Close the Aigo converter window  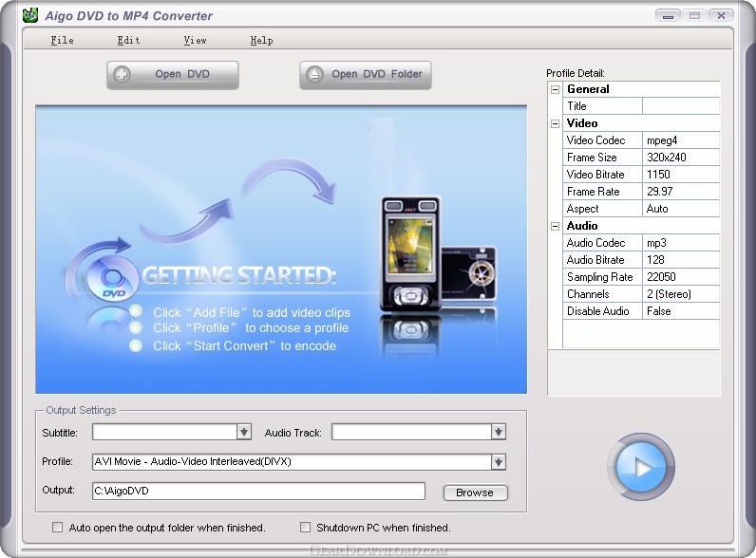pos(719,15)
